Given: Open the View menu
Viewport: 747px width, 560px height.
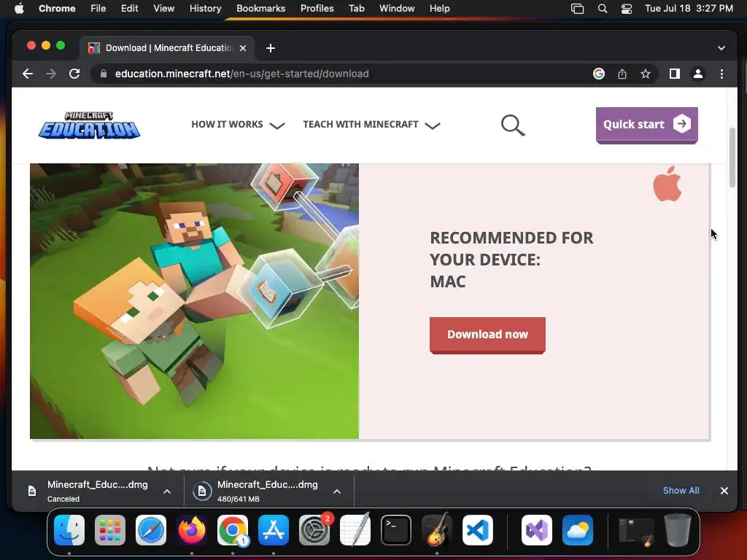Looking at the screenshot, I should click(x=163, y=9).
